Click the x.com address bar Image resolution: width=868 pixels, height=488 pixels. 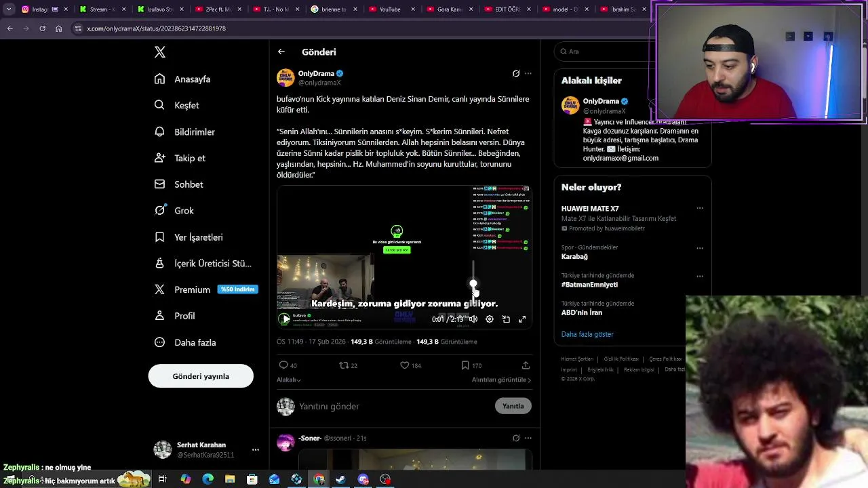[359, 28]
